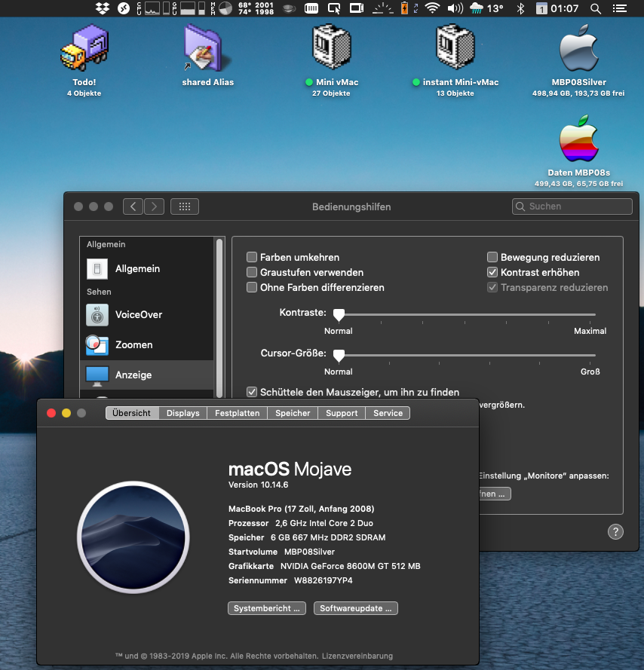Select Zoomen in the sidebar
The width and height of the screenshot is (644, 670).
(147, 345)
